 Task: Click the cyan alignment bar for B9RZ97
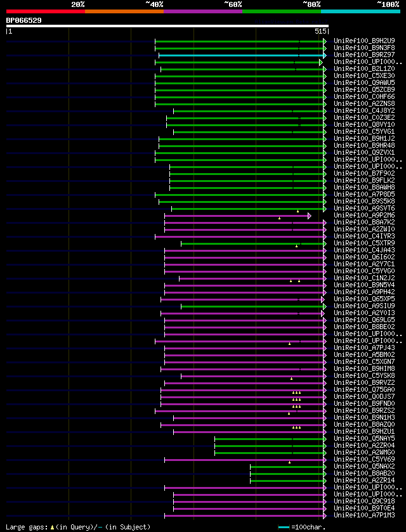coord(242,55)
